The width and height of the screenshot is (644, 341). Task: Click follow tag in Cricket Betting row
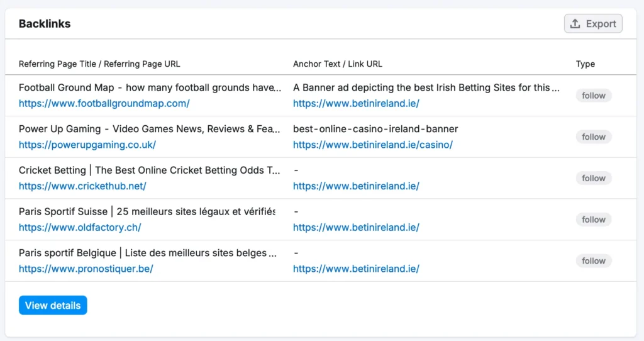594,178
